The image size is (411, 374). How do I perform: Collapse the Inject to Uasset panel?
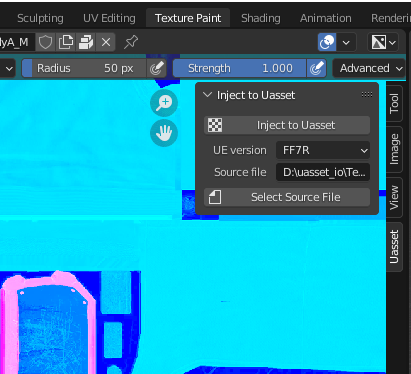208,95
